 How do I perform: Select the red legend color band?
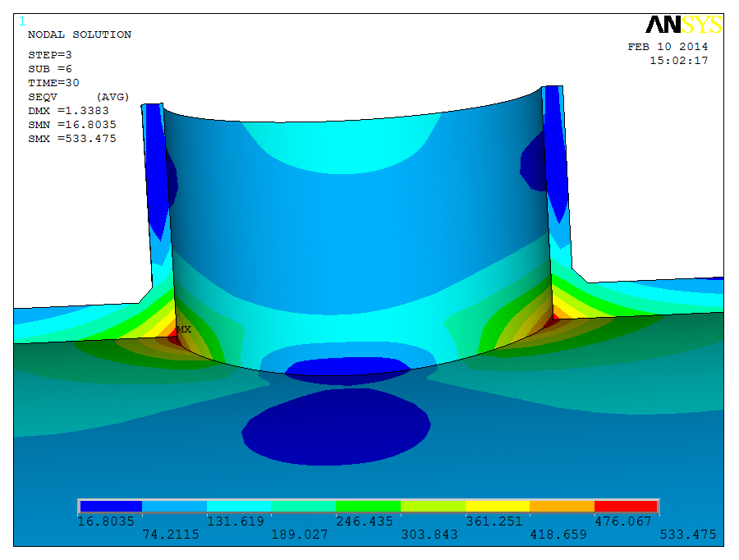(x=626, y=506)
